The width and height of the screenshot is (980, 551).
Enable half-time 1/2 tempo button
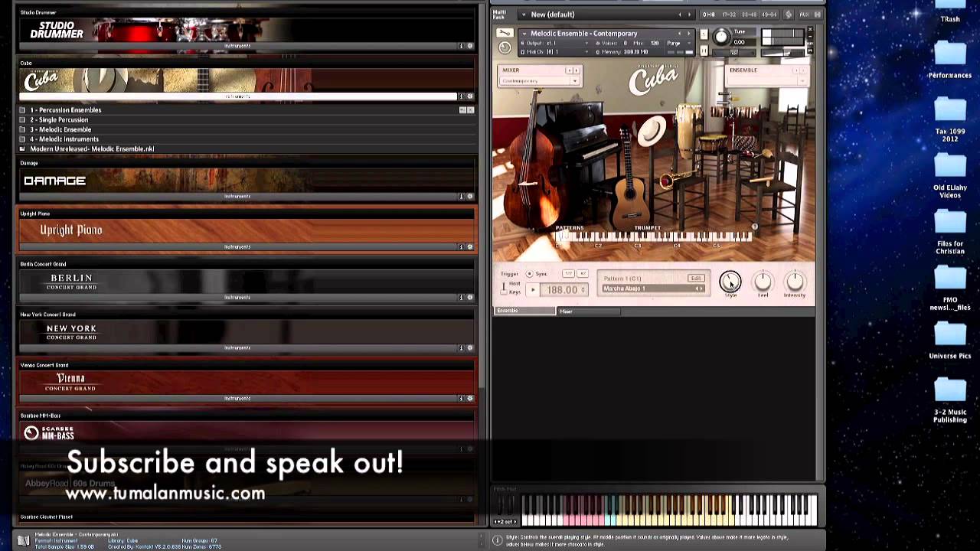[x=568, y=274]
